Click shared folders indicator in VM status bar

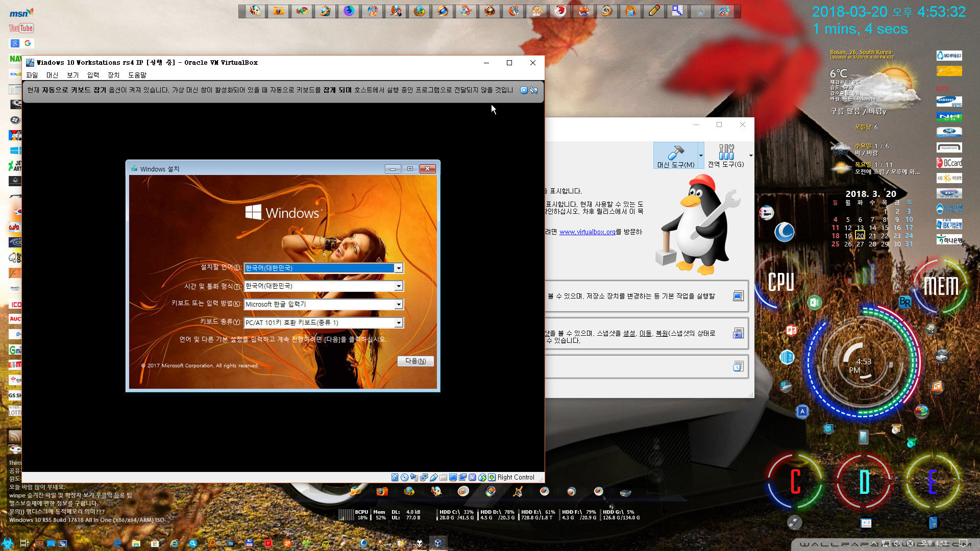[x=444, y=478]
